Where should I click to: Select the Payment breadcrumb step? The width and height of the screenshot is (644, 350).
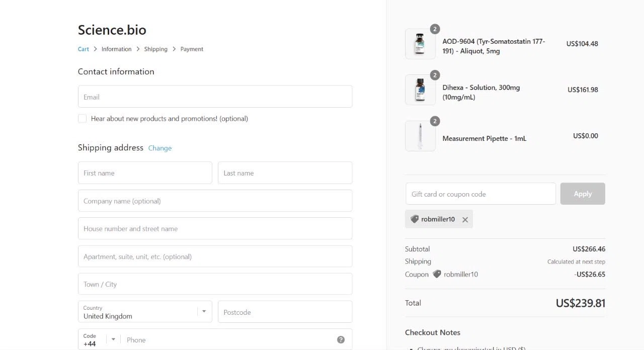(192, 49)
